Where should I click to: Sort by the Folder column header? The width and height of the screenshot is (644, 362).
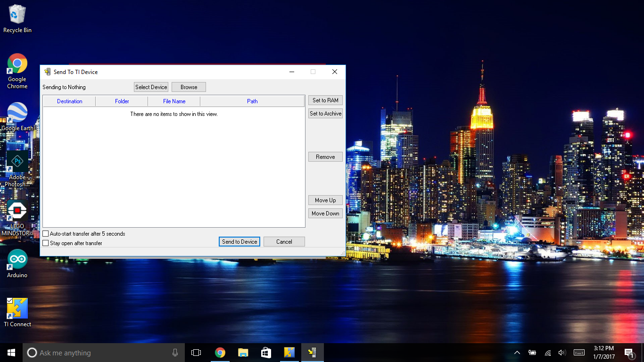(122, 101)
